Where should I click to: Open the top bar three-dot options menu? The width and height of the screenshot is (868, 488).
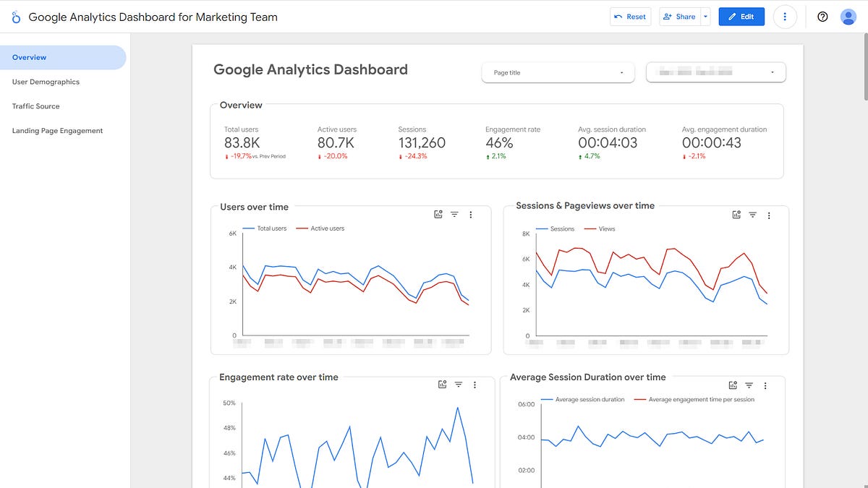(x=785, y=17)
